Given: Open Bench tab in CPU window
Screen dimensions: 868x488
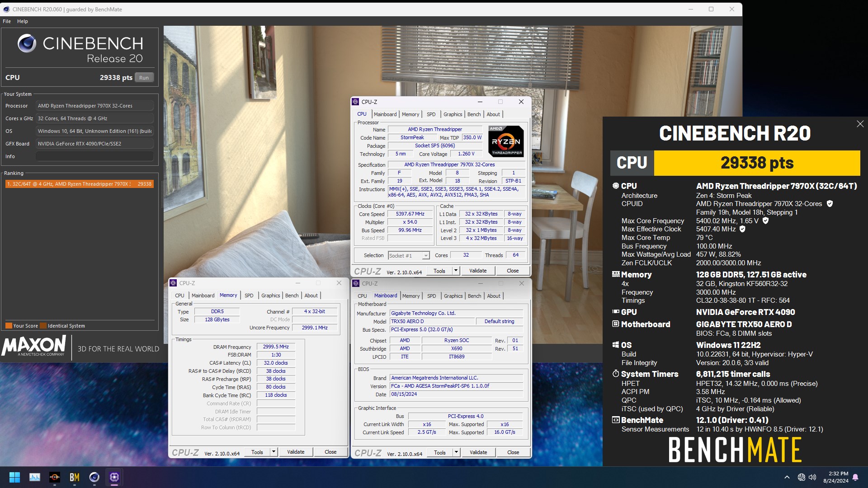Looking at the screenshot, I should 474,114.
